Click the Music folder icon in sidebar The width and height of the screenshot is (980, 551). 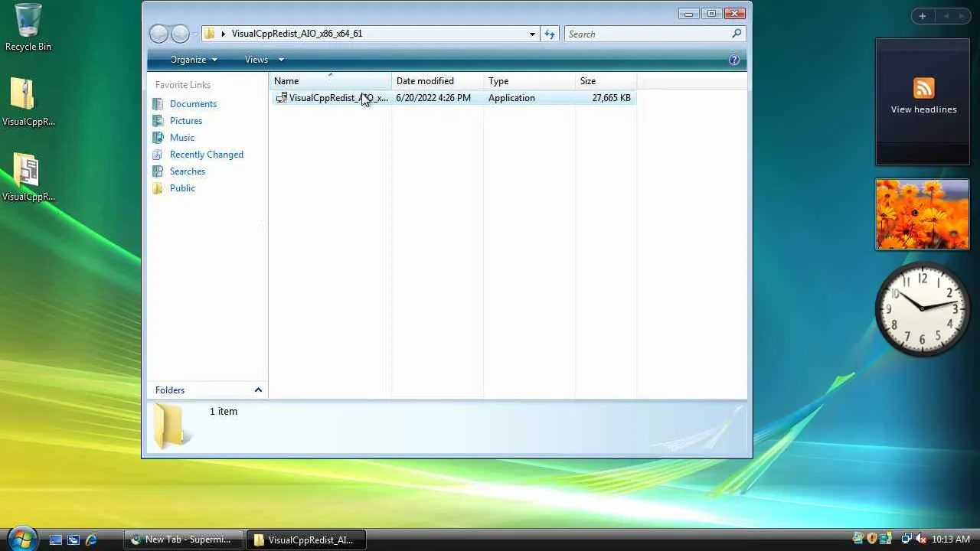(158, 138)
